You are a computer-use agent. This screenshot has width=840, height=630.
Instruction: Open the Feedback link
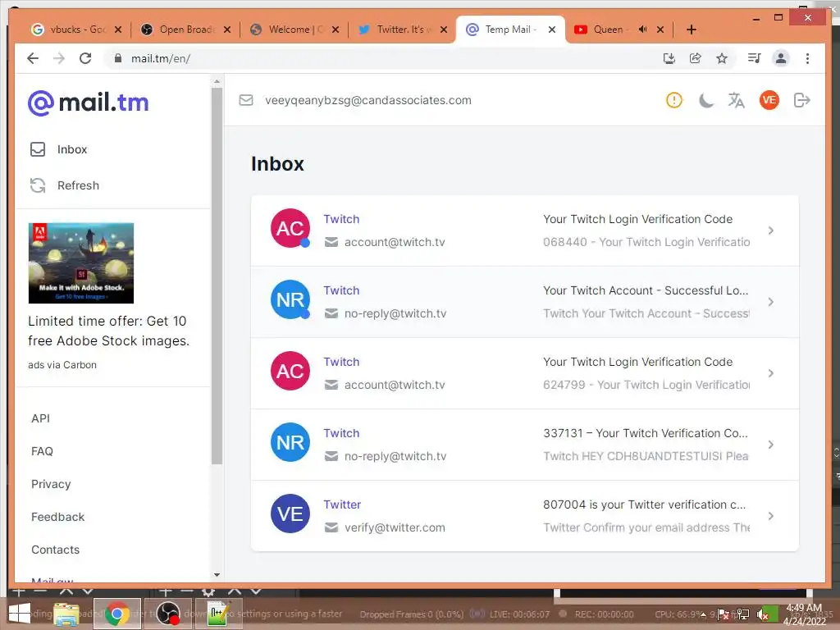(x=58, y=517)
